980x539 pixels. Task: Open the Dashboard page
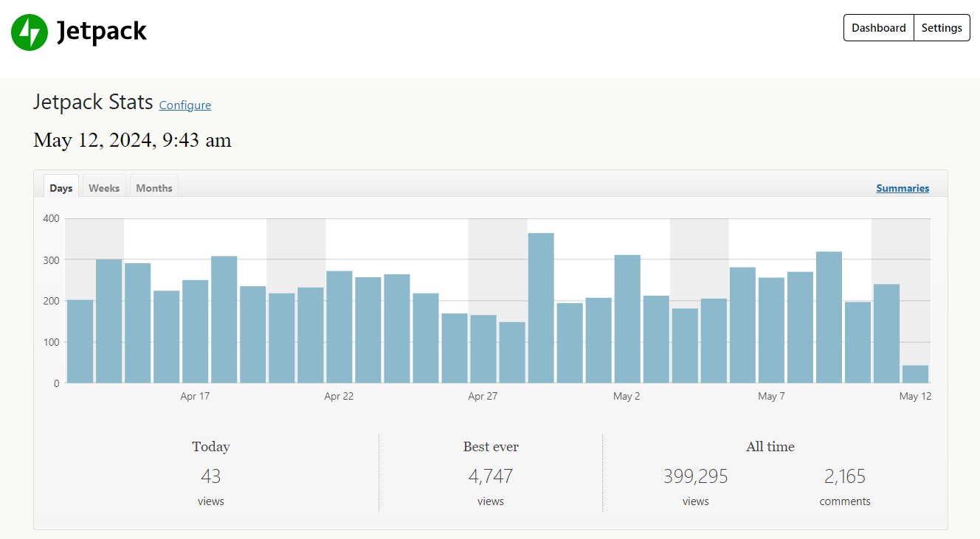[x=878, y=27]
